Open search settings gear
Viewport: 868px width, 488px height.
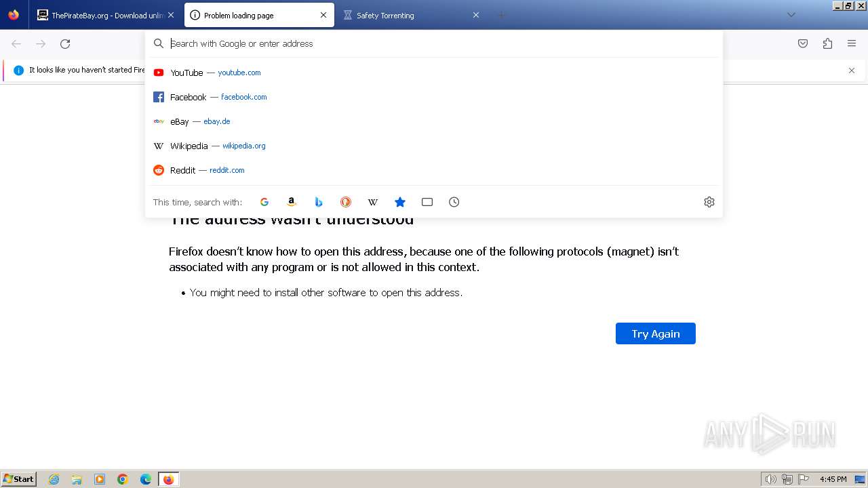[709, 202]
